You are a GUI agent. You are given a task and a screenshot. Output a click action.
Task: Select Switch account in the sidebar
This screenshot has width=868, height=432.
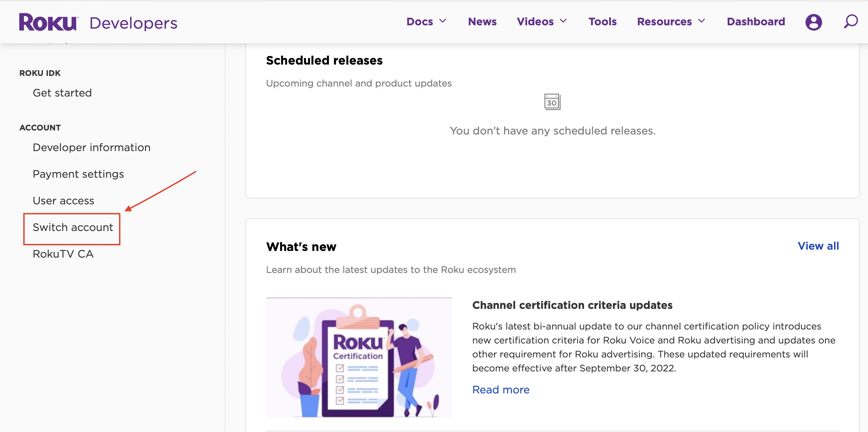tap(73, 227)
